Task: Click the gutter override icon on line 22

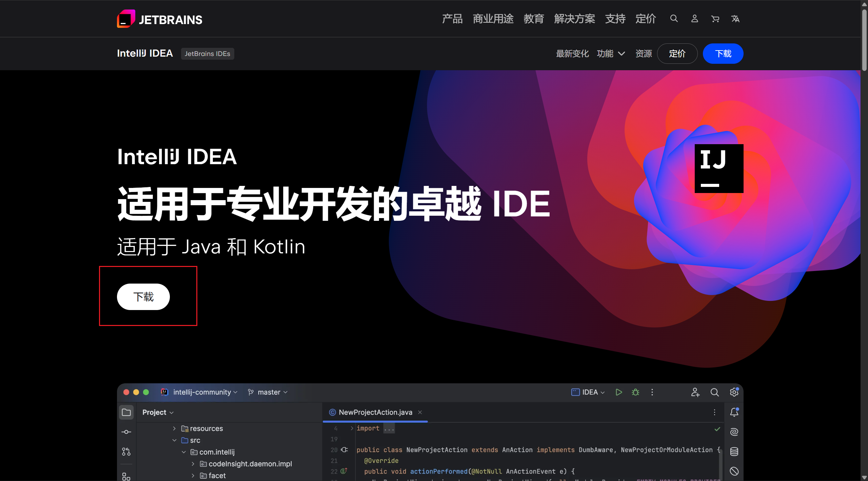Action: pos(344,471)
